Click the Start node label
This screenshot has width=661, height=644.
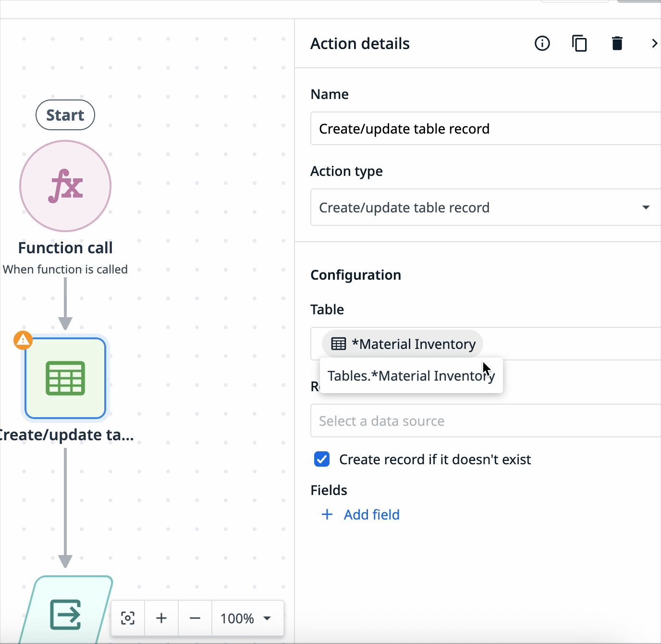click(65, 115)
